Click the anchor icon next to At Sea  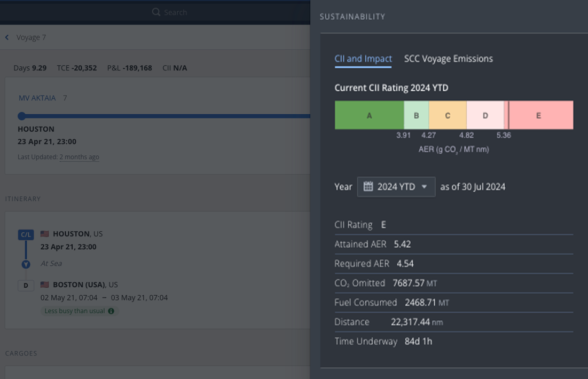[x=26, y=263]
